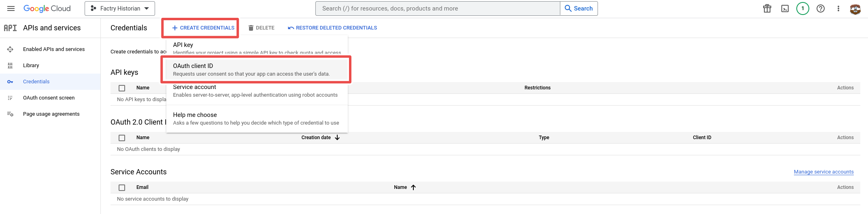The width and height of the screenshot is (868, 214).
Task: Sort service accounts by Name arrow
Action: pyautogui.click(x=413, y=187)
